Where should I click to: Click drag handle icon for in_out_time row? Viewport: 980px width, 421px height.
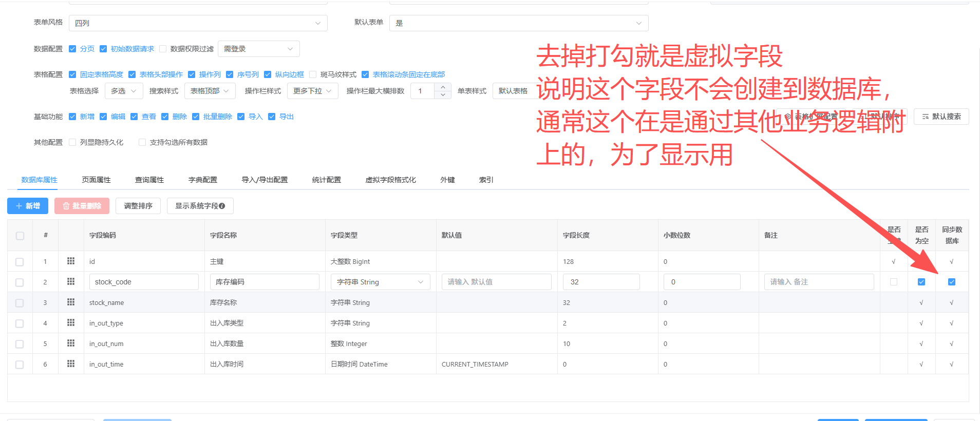(x=71, y=363)
